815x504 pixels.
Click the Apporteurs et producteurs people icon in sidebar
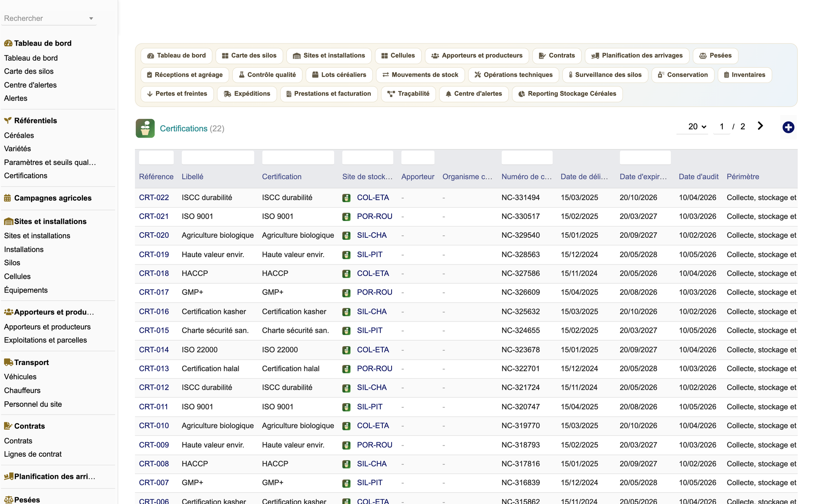pos(8,312)
